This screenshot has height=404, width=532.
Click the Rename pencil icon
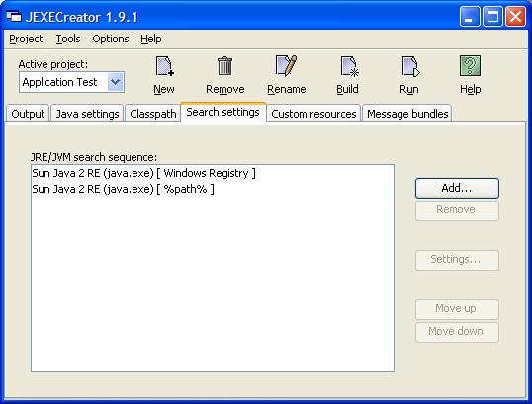[287, 66]
